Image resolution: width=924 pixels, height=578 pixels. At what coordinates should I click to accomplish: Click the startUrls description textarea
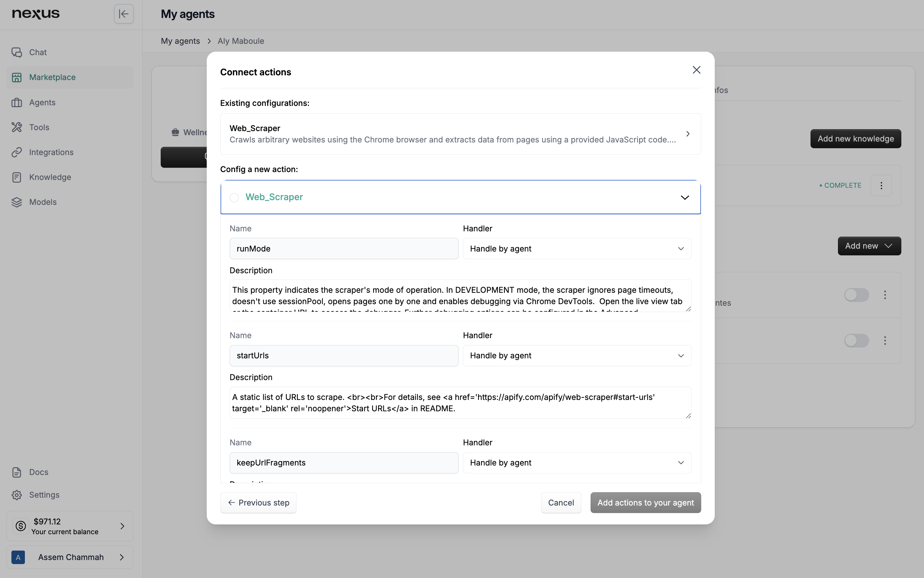(460, 402)
